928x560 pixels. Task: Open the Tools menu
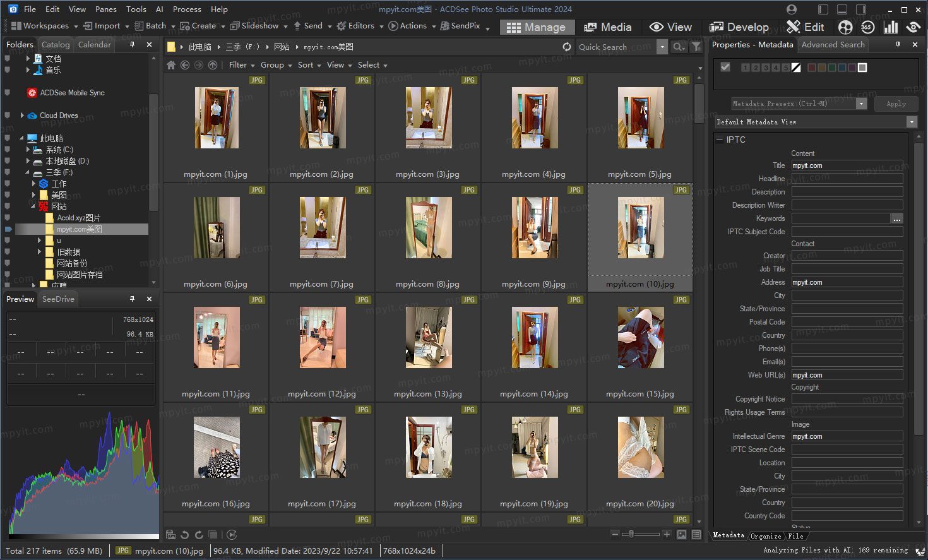coord(136,9)
